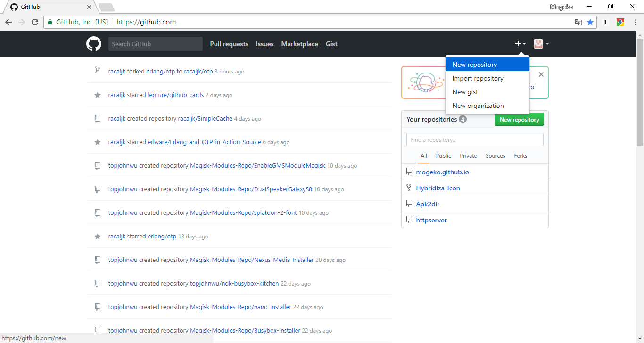644x343 pixels.
Task: Click the Search GitHub box
Action: click(x=156, y=44)
